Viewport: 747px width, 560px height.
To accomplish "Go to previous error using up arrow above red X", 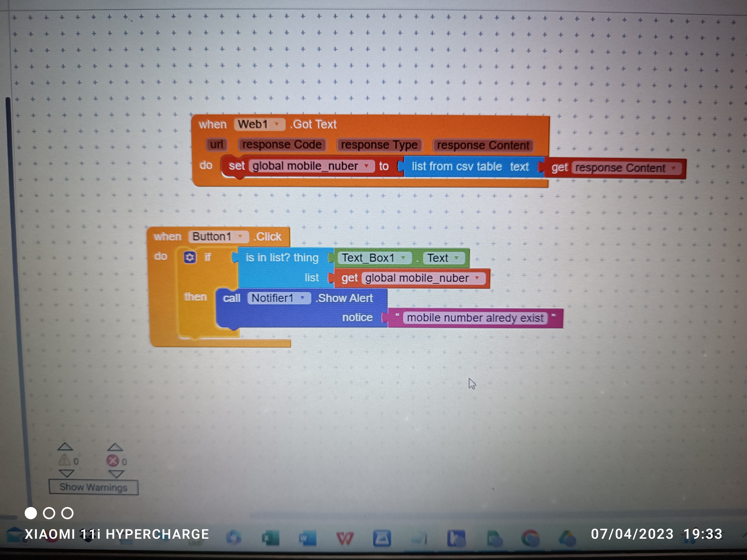I will (x=115, y=447).
